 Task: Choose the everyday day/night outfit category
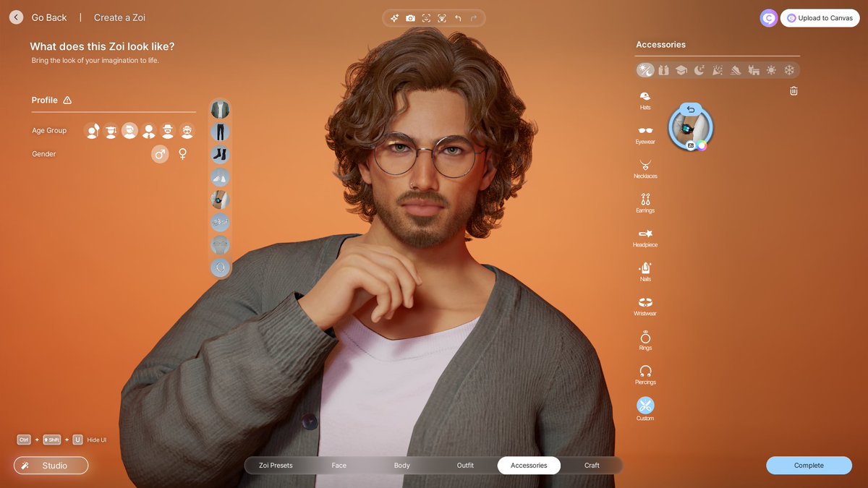645,70
